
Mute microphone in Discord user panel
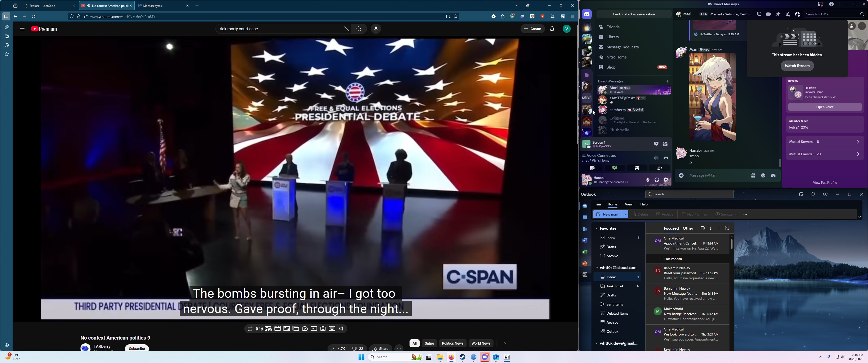pyautogui.click(x=647, y=180)
